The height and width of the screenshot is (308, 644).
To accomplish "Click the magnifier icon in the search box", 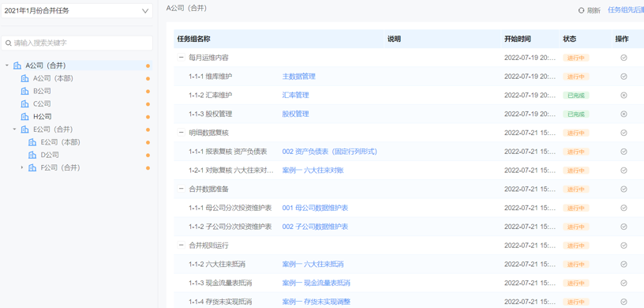I will click(8, 43).
